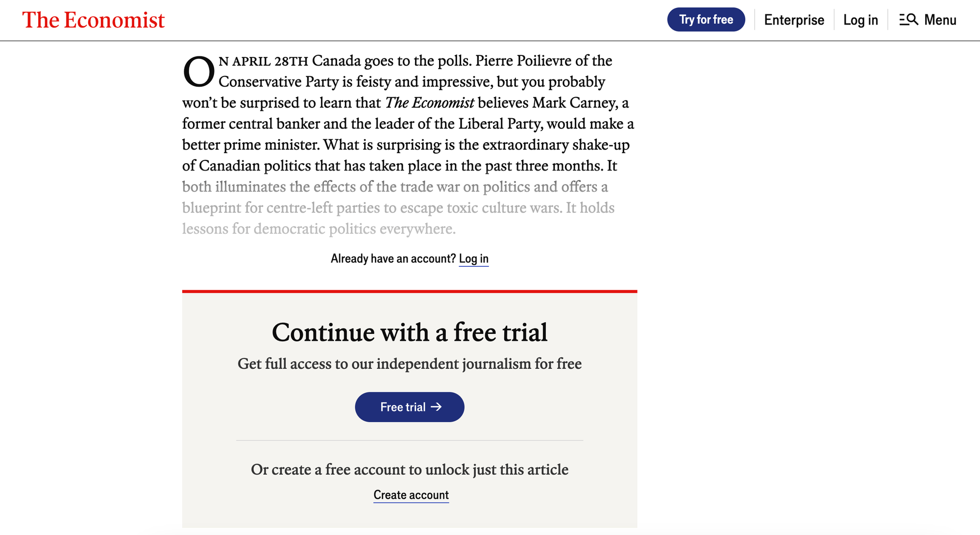Click the N APRIL 28TH opening words
The image size is (980, 535).
pos(264,61)
